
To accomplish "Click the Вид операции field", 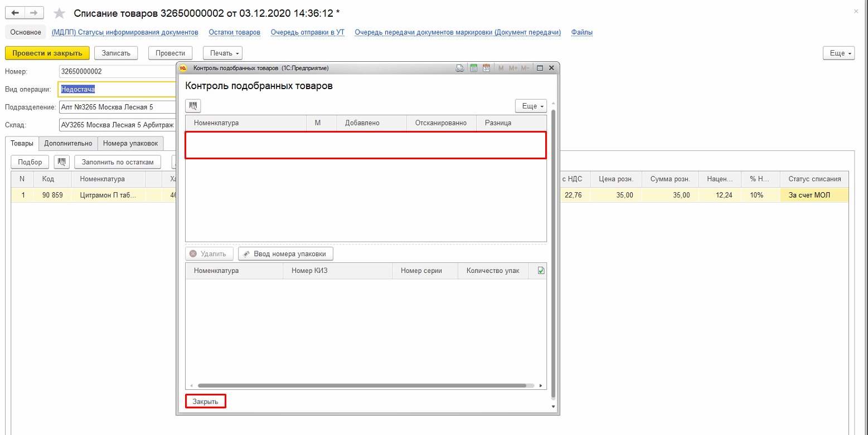I will pos(117,89).
